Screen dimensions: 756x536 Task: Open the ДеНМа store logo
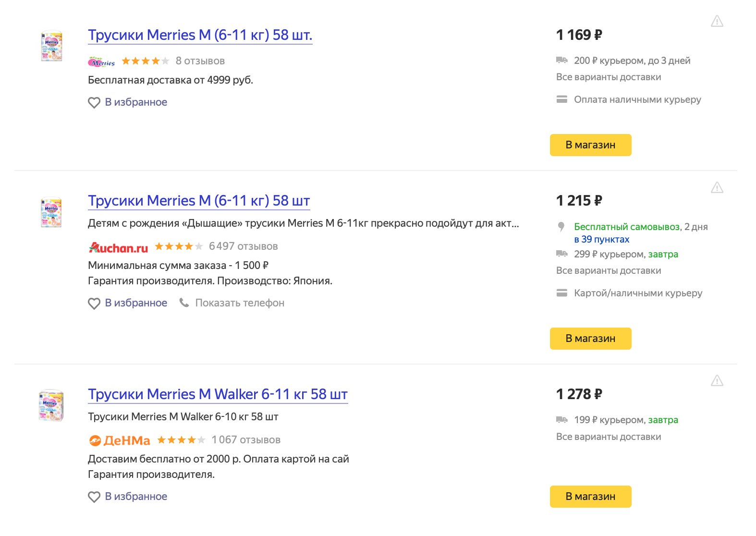pos(120,440)
